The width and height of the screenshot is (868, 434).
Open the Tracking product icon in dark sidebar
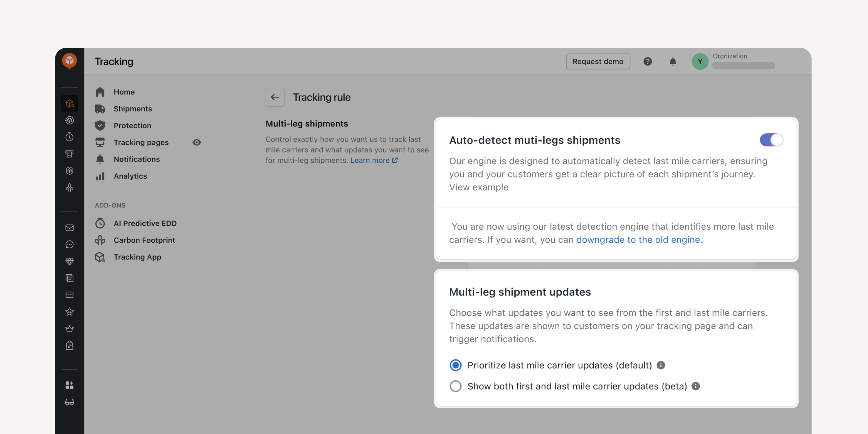click(x=69, y=104)
